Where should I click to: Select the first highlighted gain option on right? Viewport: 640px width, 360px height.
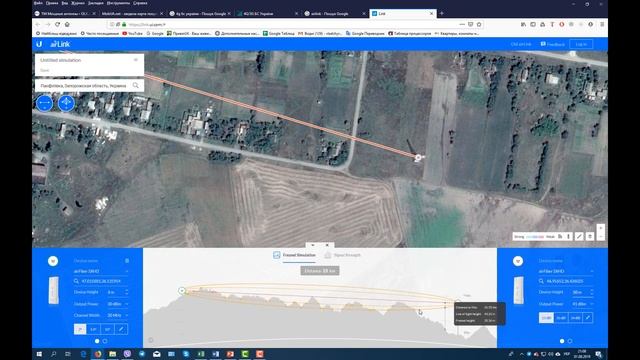coord(546,318)
